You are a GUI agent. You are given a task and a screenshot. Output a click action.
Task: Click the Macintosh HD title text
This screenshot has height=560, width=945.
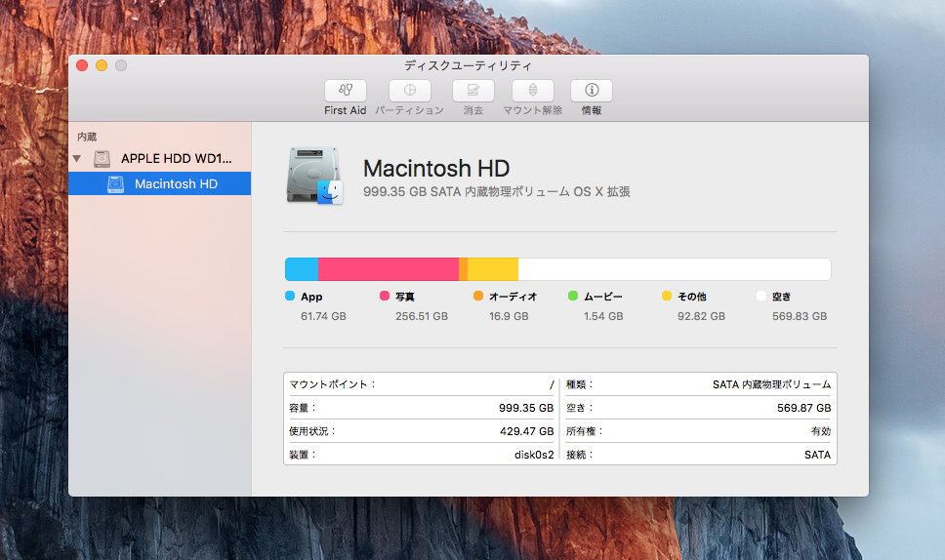click(x=436, y=168)
